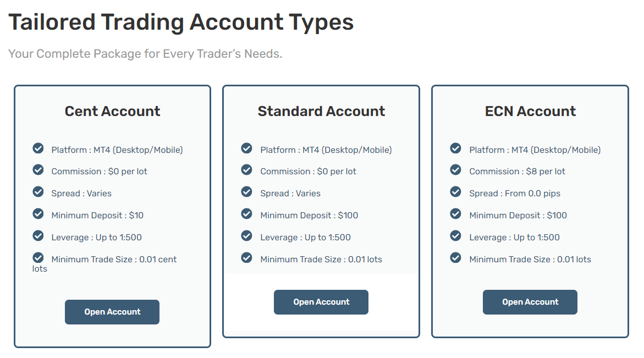Click Standard Account Leverage checkmark icon
This screenshot has width=644, height=358.
point(247,236)
